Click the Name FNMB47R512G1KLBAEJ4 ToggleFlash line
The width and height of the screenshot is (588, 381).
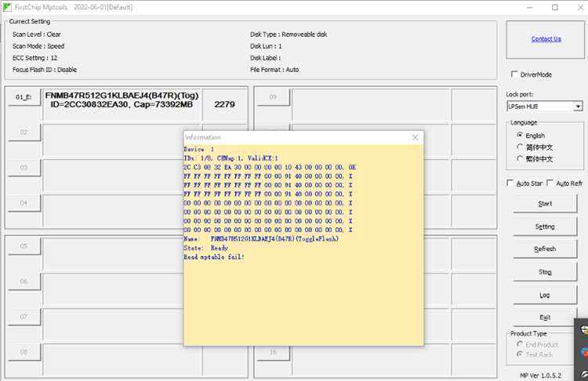click(261, 239)
